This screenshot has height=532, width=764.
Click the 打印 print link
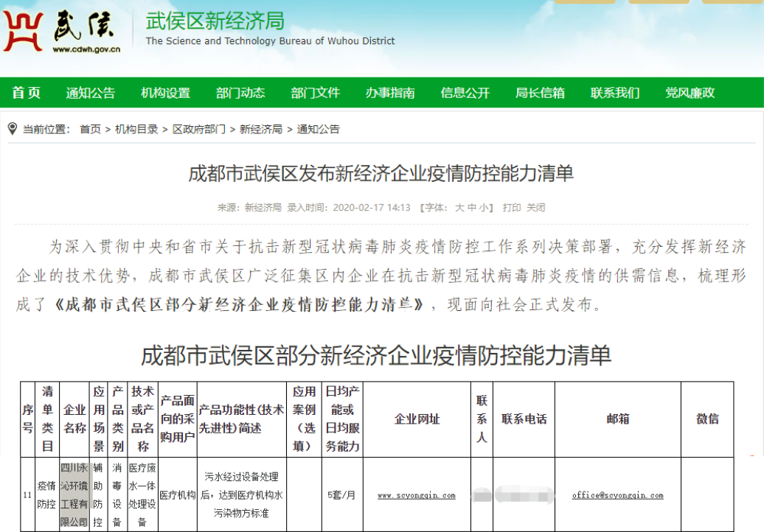point(512,208)
